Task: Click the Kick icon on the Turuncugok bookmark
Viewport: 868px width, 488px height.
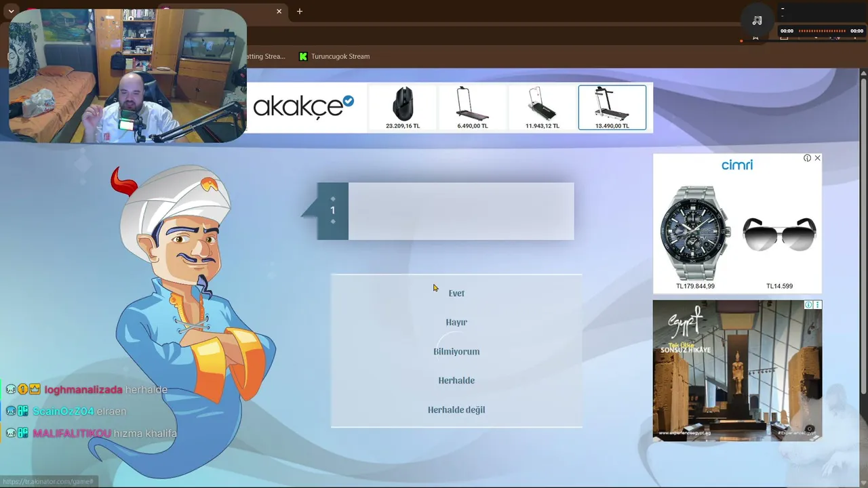Action: coord(303,56)
